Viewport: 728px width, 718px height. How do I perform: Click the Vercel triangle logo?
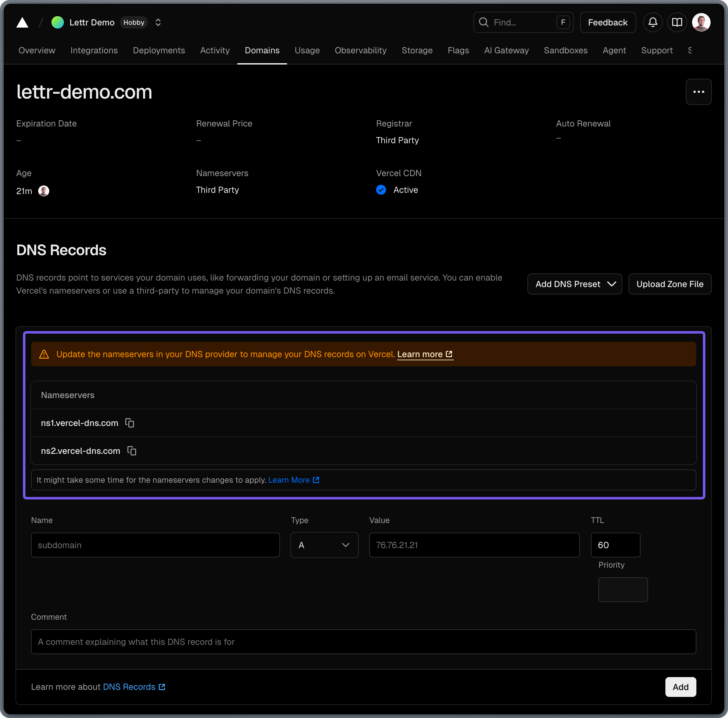click(23, 22)
